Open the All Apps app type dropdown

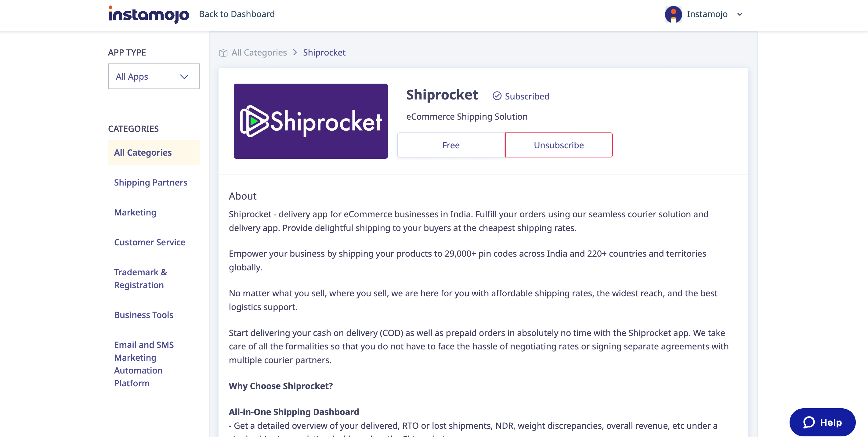(x=153, y=77)
